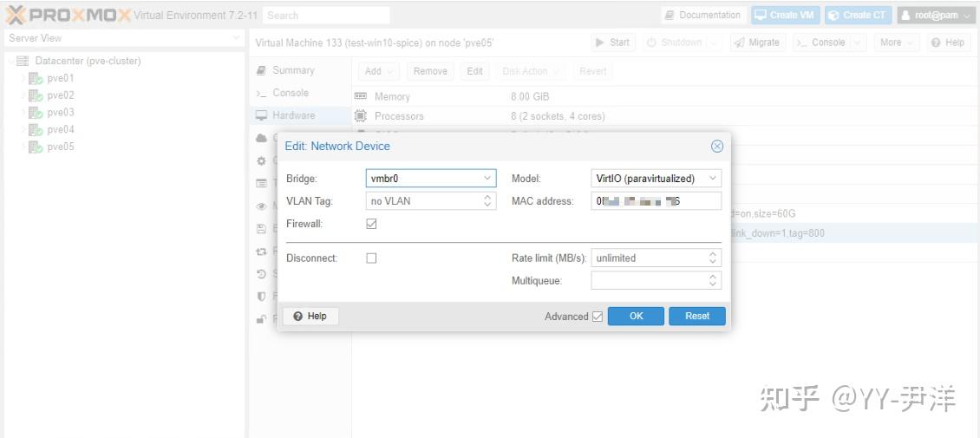Open the Shutdown options dropdown arrow
980x438 pixels.
tap(715, 42)
